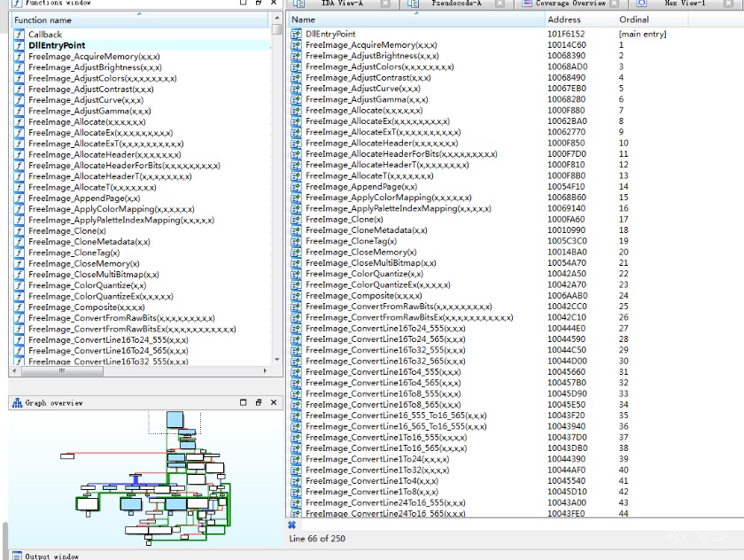Image resolution: width=744 pixels, height=560 pixels.
Task: Click the function icon next to FreeImage_CloseMemory(x) in Functions window
Action: (x=19, y=264)
